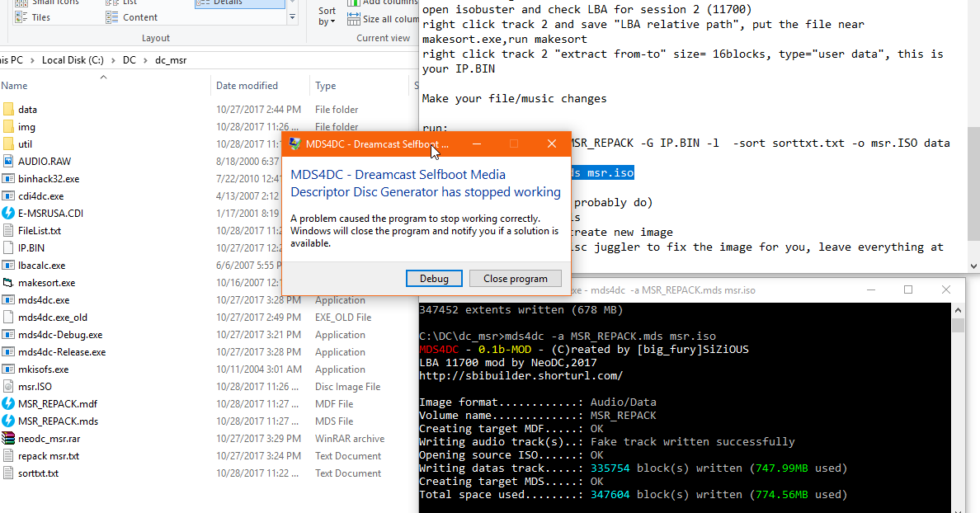Click '10/27/2017 2:44 PM' date cell
Viewport: 980px width, 513px height.
click(x=259, y=110)
